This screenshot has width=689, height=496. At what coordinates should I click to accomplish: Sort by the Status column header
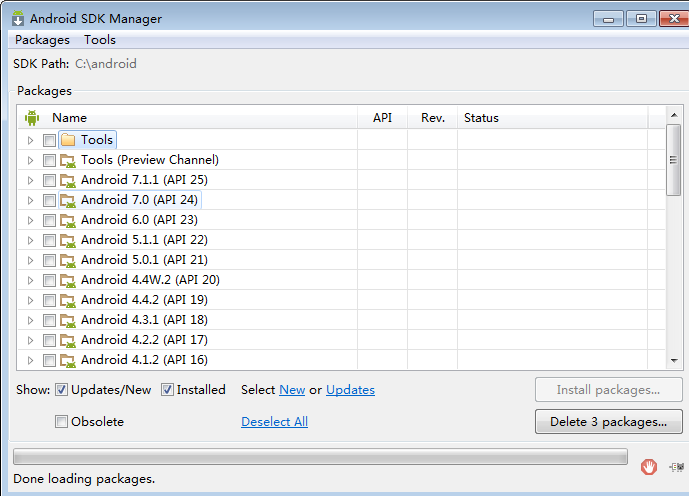[552, 118]
